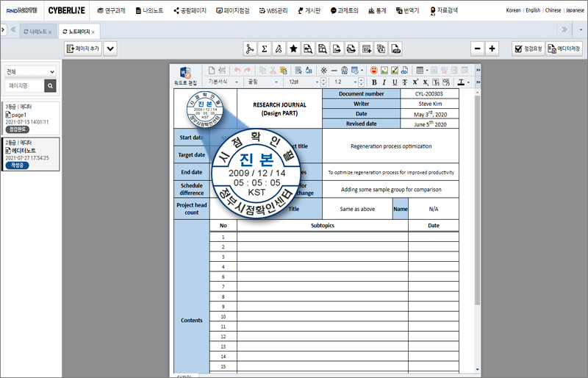Screen dimensions: 588x378
Task: Expand the arrow beside 페이지 추가
Action: 110,49
